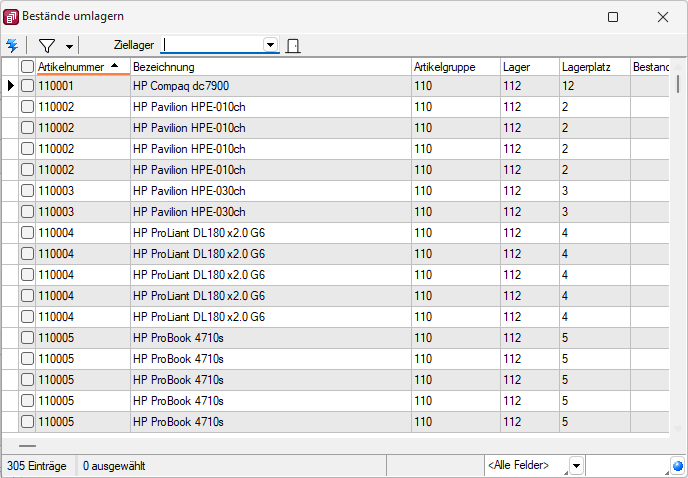Viewport: 688px width, 478px height.
Task: Click the 305 Einträge status text
Action: click(37, 466)
